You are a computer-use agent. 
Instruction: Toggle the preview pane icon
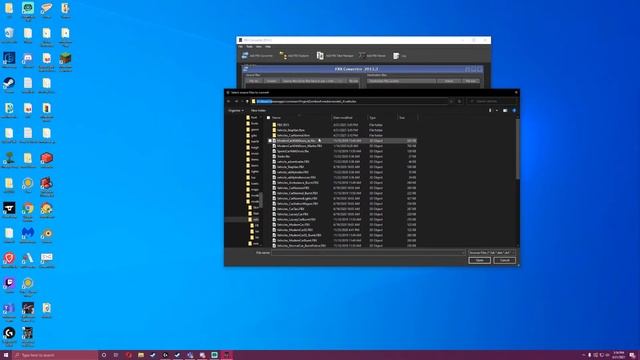point(505,111)
